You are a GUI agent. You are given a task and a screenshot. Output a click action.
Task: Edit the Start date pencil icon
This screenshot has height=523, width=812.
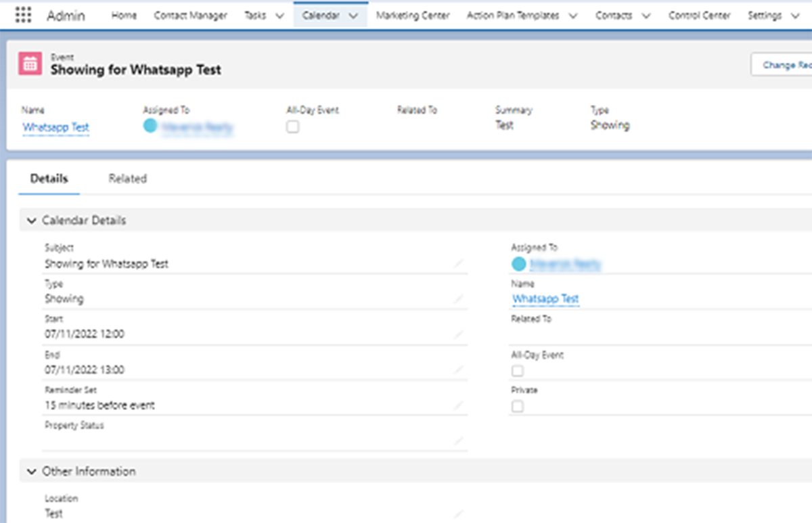459,334
